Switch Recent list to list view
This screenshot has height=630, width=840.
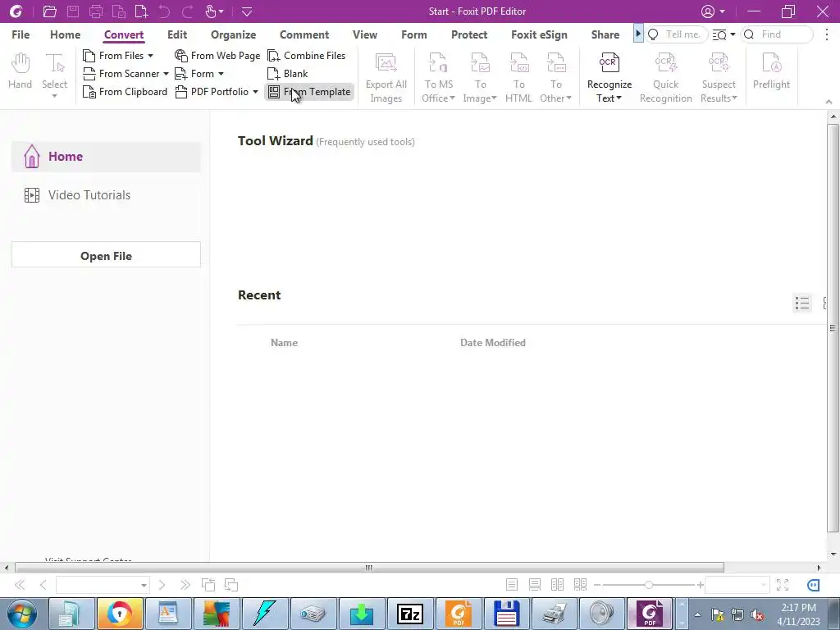pos(802,304)
